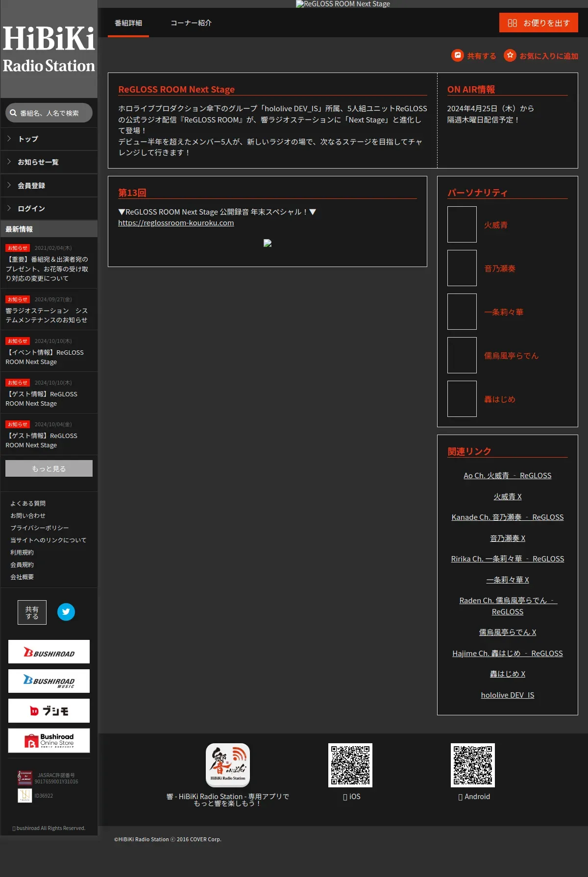Click the HiBiKi app icon in footer
The image size is (588, 877).
pyautogui.click(x=228, y=765)
